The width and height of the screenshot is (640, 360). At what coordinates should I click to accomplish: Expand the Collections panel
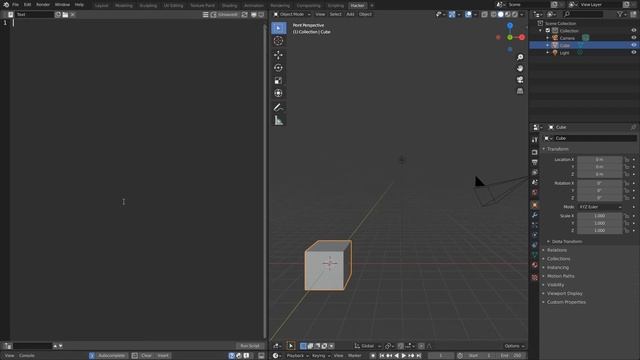(558, 259)
